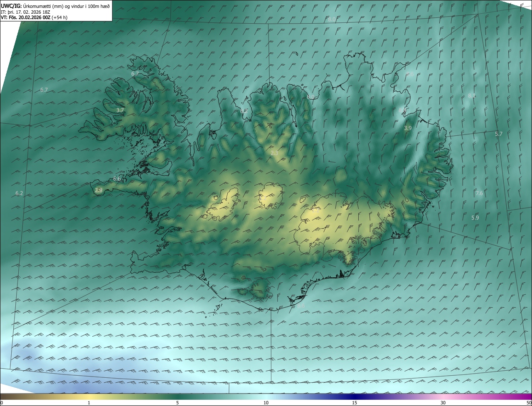Click the 8.1 value over the northeastern sea
The image size is (532, 406).
[472, 95]
